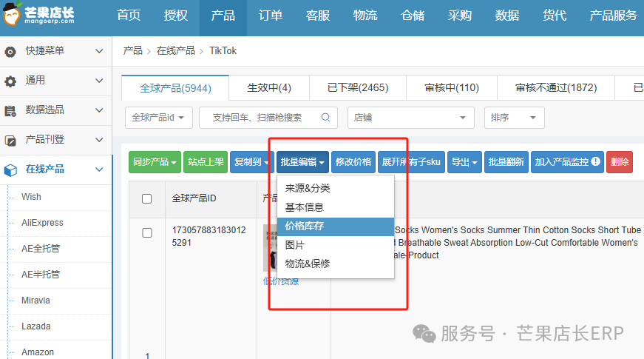Click the 在线产品 cube icon

point(10,170)
